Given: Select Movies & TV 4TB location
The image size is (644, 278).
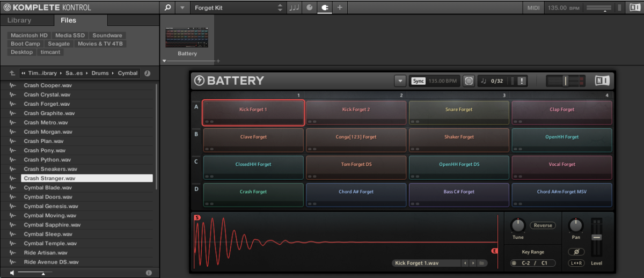Looking at the screenshot, I should 100,44.
